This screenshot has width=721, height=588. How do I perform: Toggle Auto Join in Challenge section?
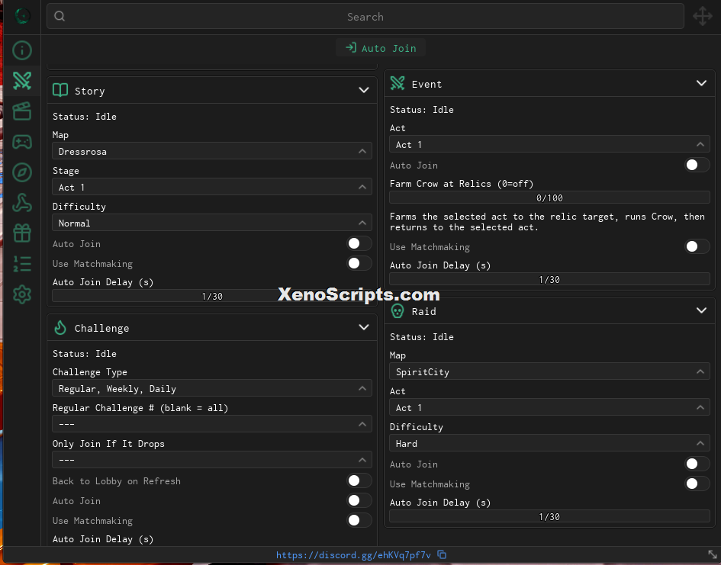pos(359,500)
